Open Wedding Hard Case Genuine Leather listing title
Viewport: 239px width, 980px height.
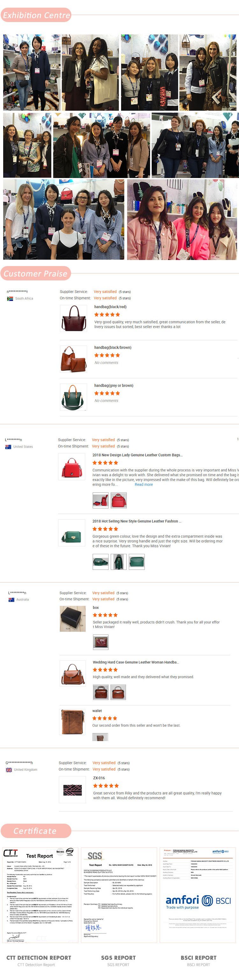(x=136, y=662)
